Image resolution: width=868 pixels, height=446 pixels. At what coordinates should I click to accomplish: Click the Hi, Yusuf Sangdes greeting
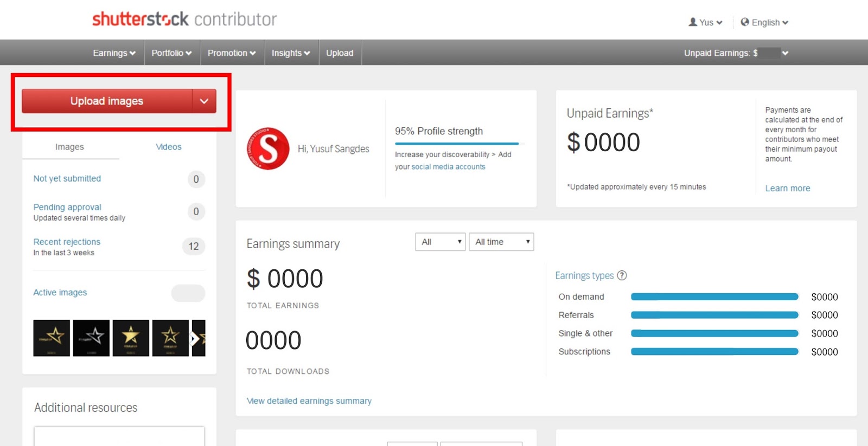pos(334,149)
